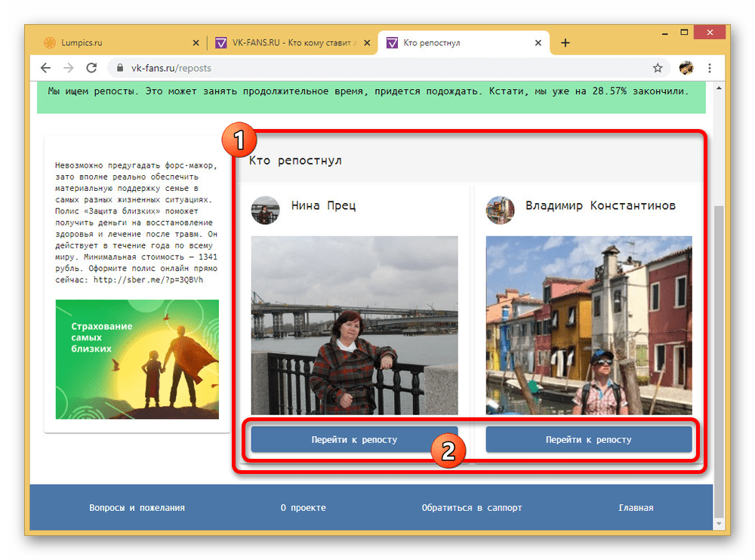Click Перейти к репосту under Владимир Константинов
This screenshot has width=755, height=560.
(588, 439)
